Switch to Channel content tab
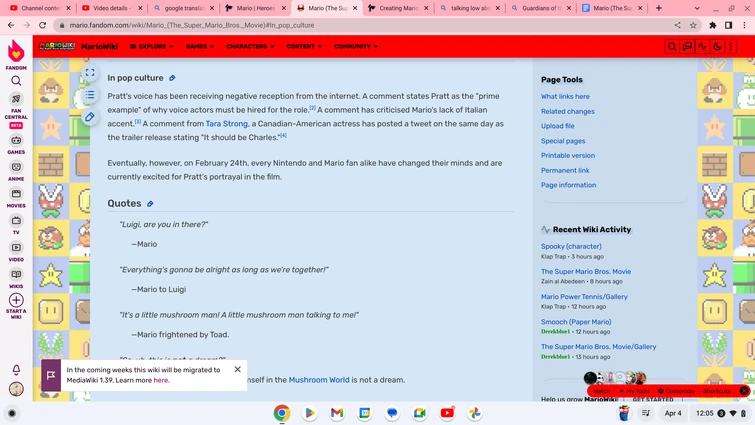This screenshot has height=425, width=755. point(40,8)
